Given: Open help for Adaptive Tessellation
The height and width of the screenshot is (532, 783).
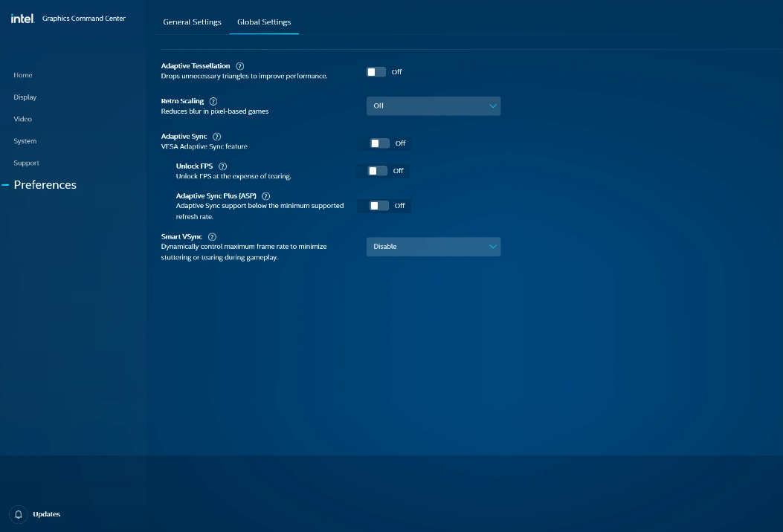Looking at the screenshot, I should (239, 66).
